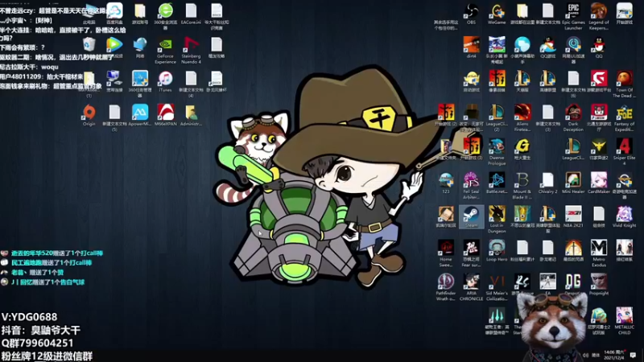The width and height of the screenshot is (644, 362).
Task: Launch WeGame from the desktop
Action: pyautogui.click(x=497, y=13)
